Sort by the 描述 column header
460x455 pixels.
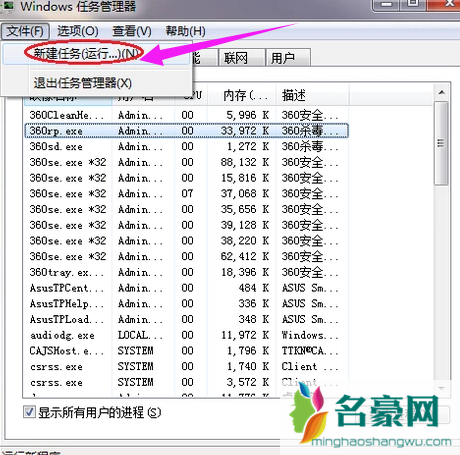312,95
